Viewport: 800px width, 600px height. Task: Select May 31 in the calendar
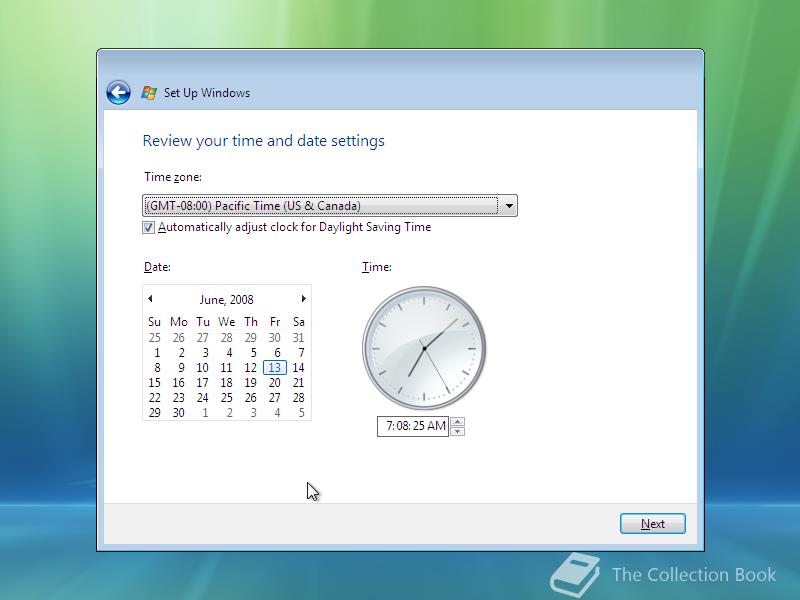[298, 338]
